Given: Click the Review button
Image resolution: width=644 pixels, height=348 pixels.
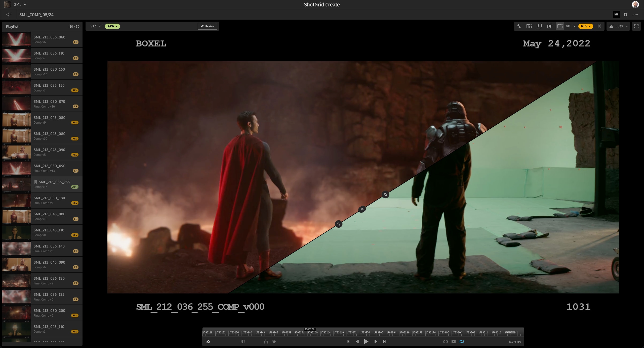Looking at the screenshot, I should click(208, 26).
